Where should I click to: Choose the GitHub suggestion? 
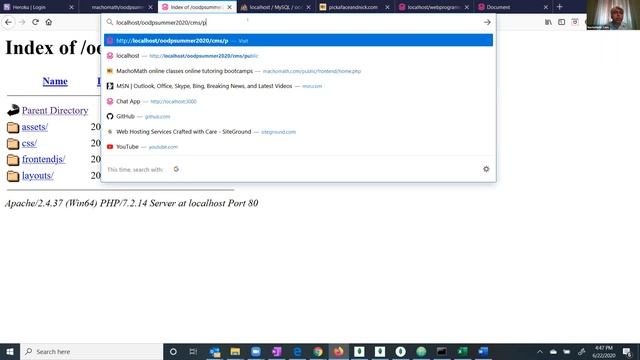[298, 116]
